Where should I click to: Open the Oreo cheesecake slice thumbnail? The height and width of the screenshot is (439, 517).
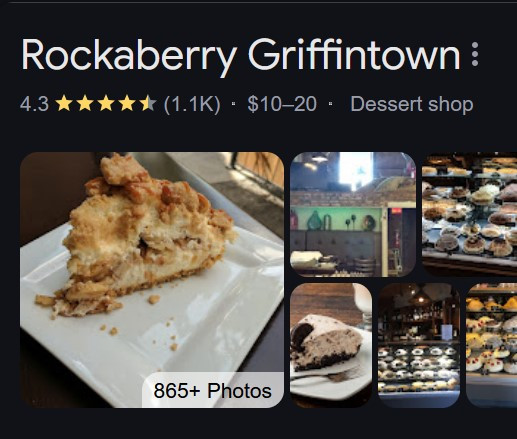click(331, 345)
